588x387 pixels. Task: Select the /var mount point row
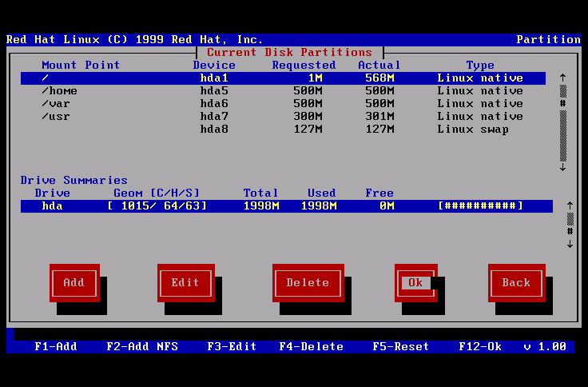pyautogui.click(x=283, y=104)
